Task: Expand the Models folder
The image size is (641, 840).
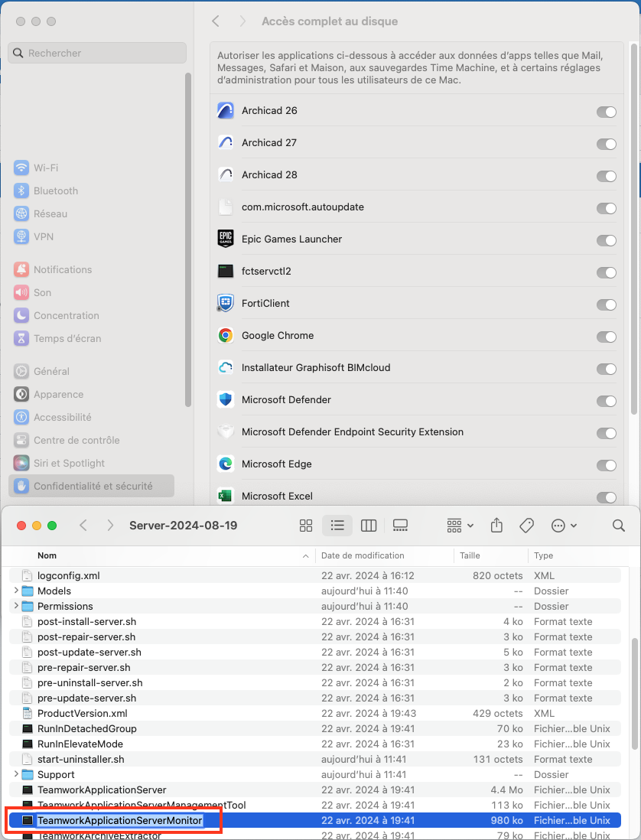Action: (17, 591)
